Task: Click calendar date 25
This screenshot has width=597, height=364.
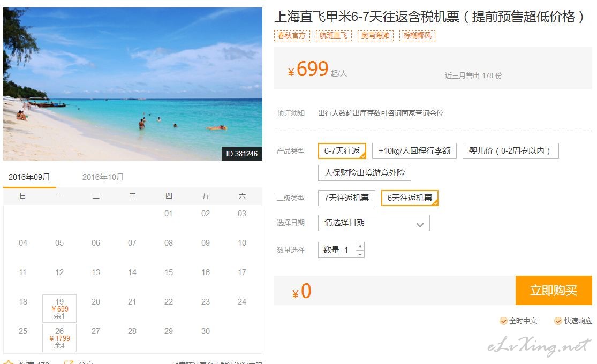Action: [x=23, y=331]
